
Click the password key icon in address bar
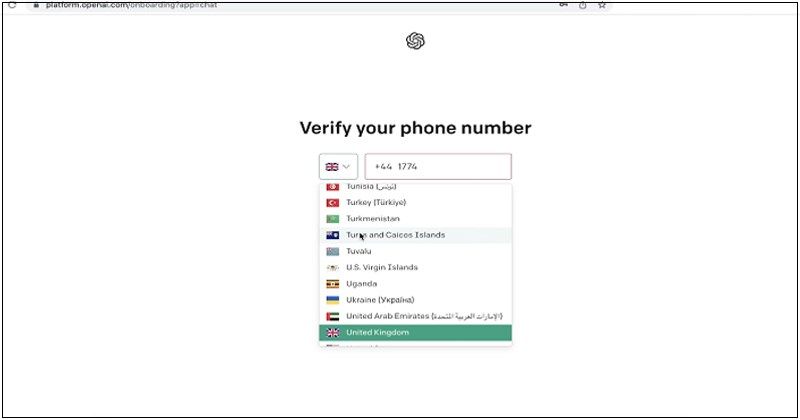563,5
